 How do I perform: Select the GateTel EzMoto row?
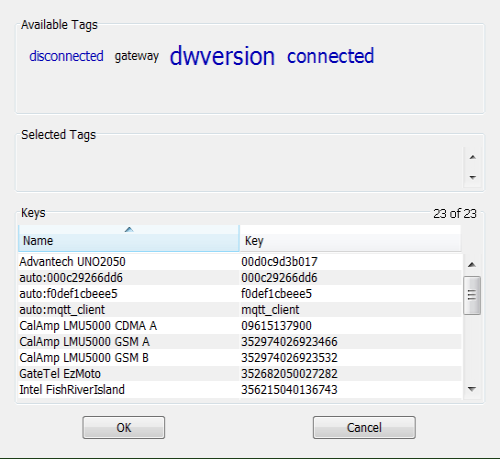(240, 374)
